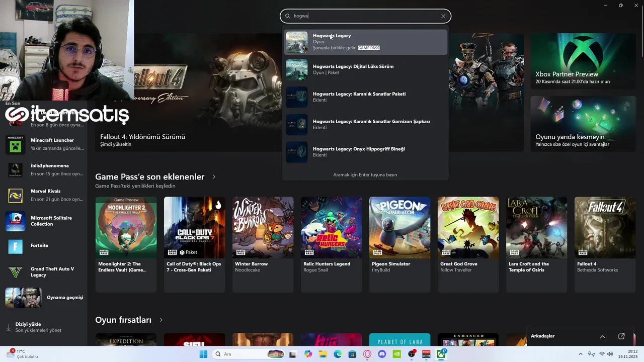Open Voicemeeter from the taskbar
This screenshot has height=362, width=644.
coord(426,354)
